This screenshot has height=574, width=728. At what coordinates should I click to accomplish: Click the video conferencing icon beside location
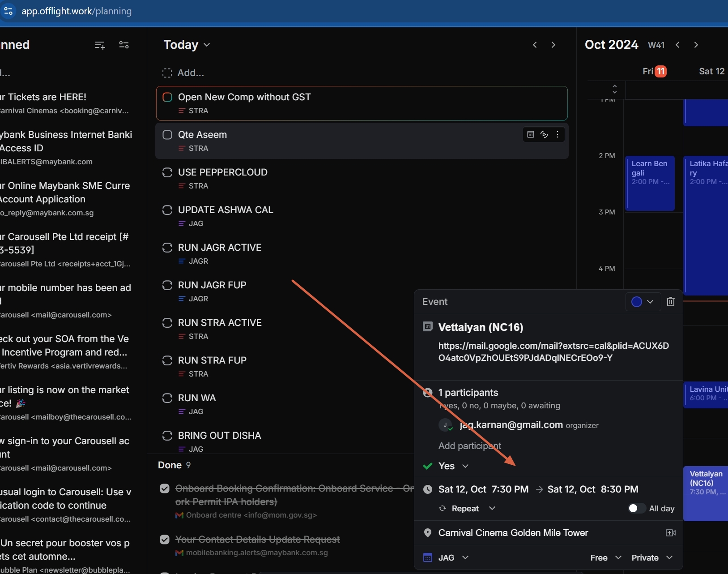pyautogui.click(x=670, y=533)
